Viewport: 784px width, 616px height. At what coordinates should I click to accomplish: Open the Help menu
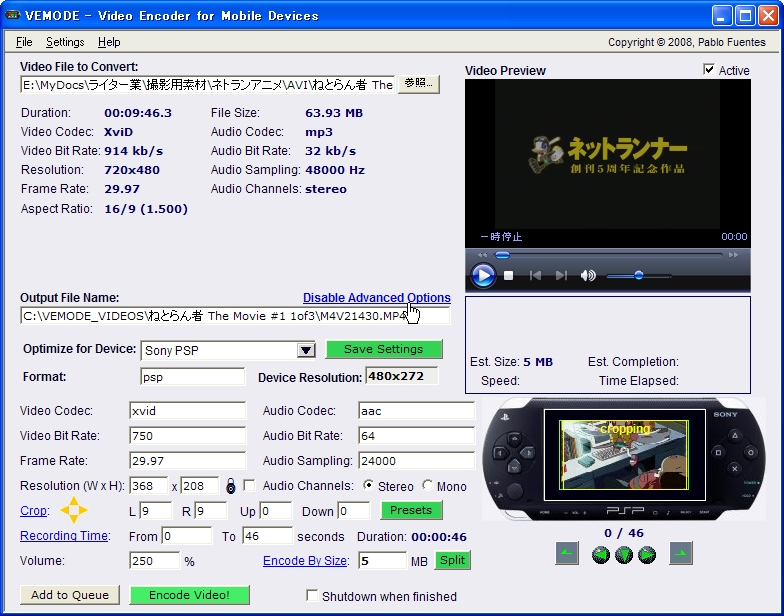(x=109, y=42)
